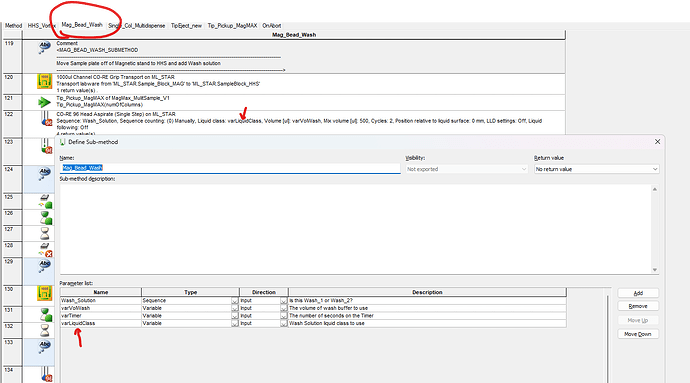Screen dimensions: 690x383
Task: Open the Type dropdown for varTimer
Action: coord(235,316)
